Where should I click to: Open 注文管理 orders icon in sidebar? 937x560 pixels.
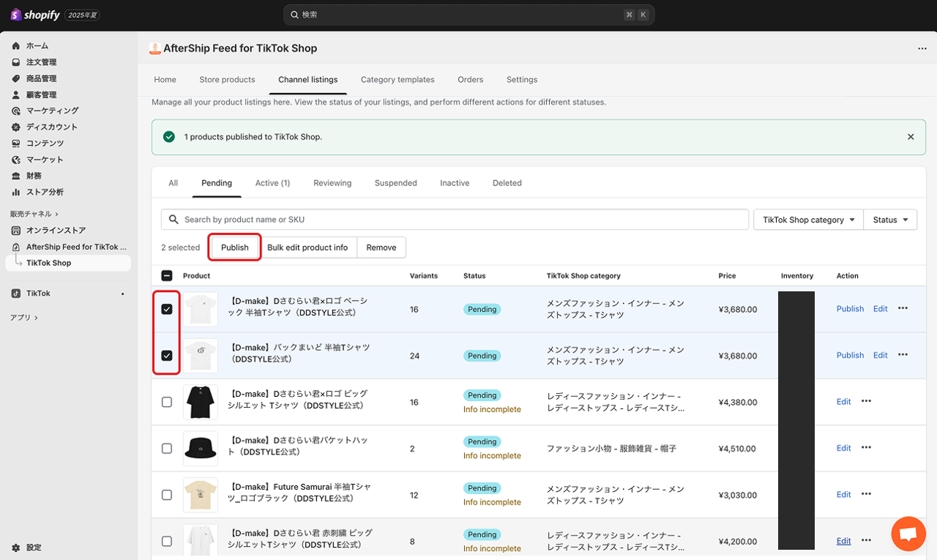(x=16, y=62)
